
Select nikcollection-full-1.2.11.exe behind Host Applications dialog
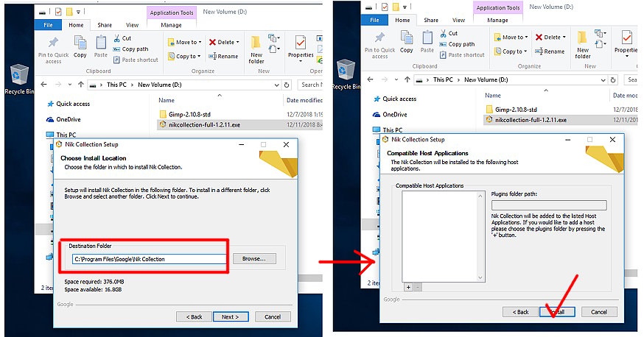click(527, 120)
